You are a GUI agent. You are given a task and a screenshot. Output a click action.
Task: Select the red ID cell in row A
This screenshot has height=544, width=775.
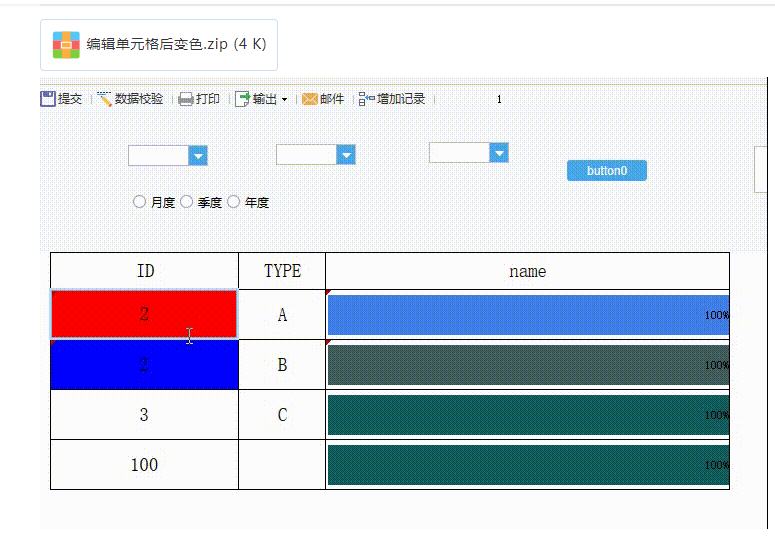[x=144, y=314]
